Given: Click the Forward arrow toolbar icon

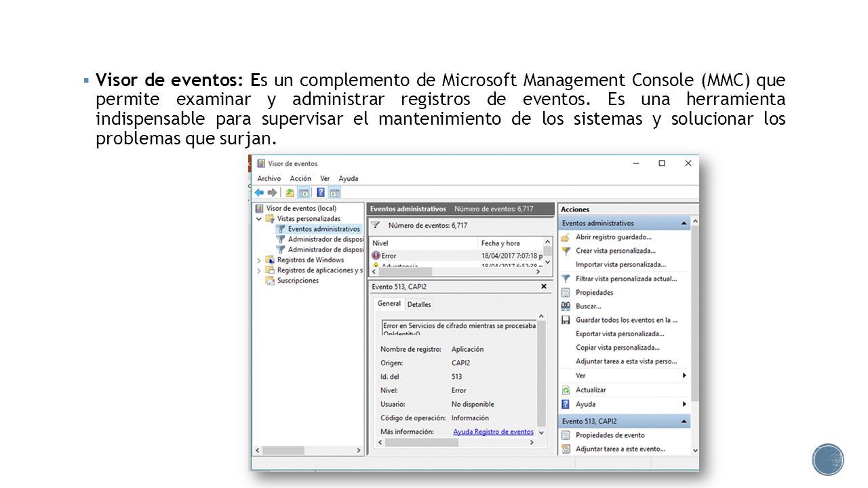Looking at the screenshot, I should point(271,192).
